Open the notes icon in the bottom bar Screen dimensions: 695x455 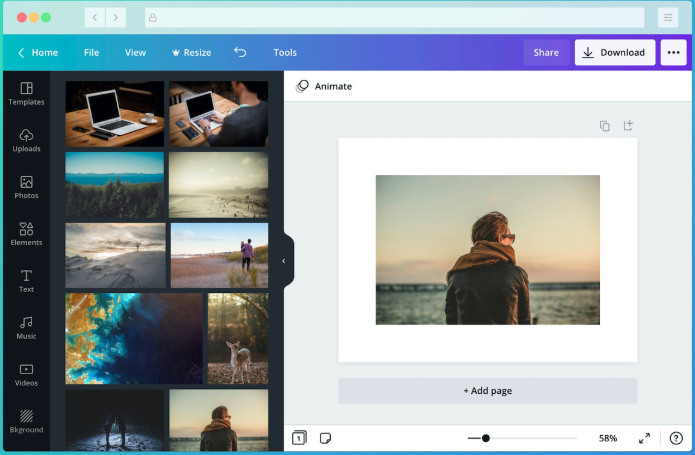(x=325, y=438)
